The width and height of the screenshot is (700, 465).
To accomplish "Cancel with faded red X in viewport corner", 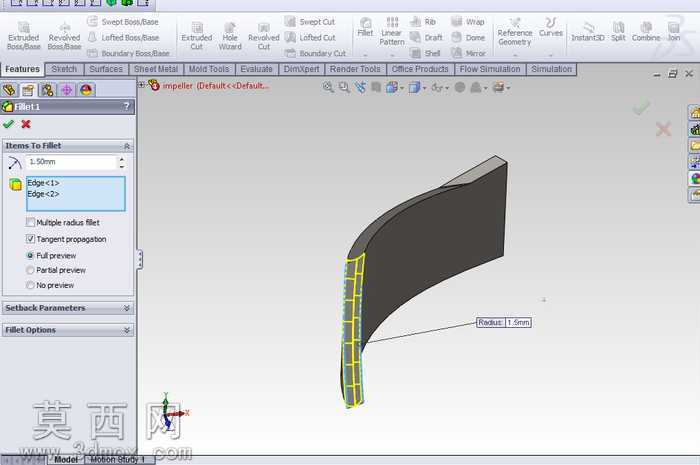I will pos(663,129).
